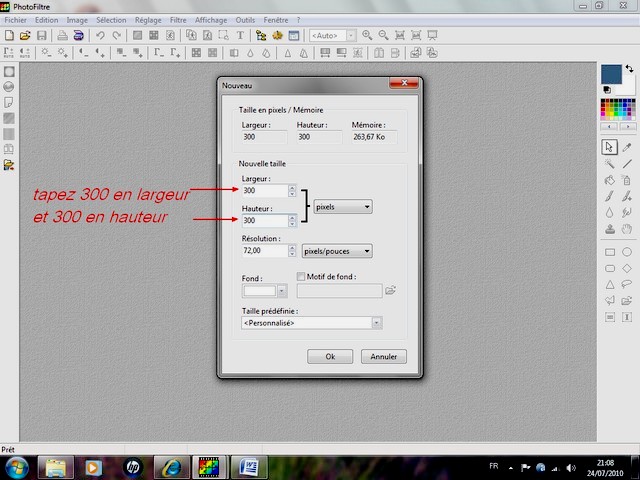Image resolution: width=640 pixels, height=480 pixels.
Task: Open the Affichage menu
Action: (x=211, y=20)
